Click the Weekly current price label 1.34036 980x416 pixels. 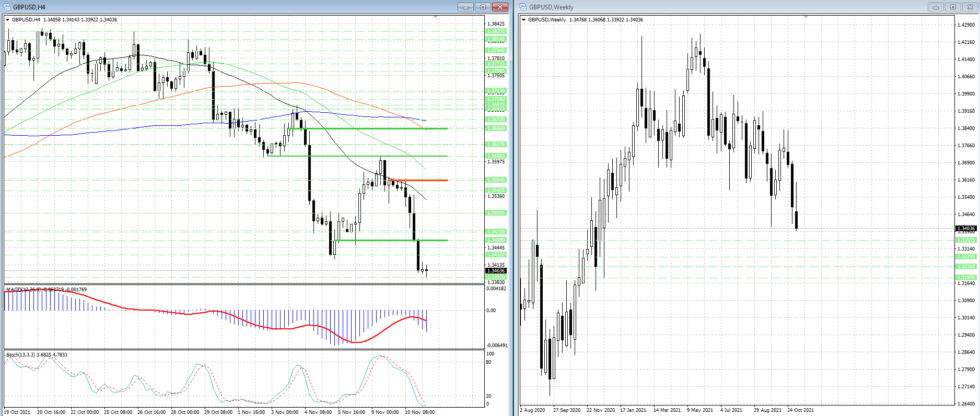click(966, 229)
